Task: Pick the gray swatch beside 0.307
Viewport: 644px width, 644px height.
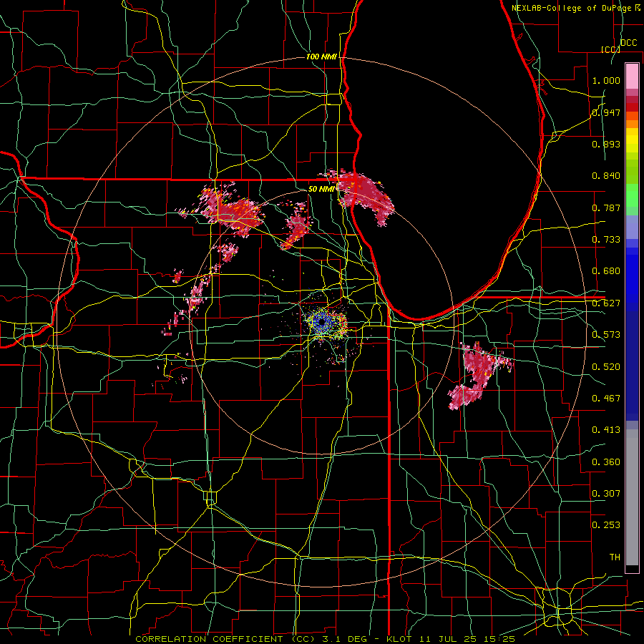Action: click(x=632, y=497)
